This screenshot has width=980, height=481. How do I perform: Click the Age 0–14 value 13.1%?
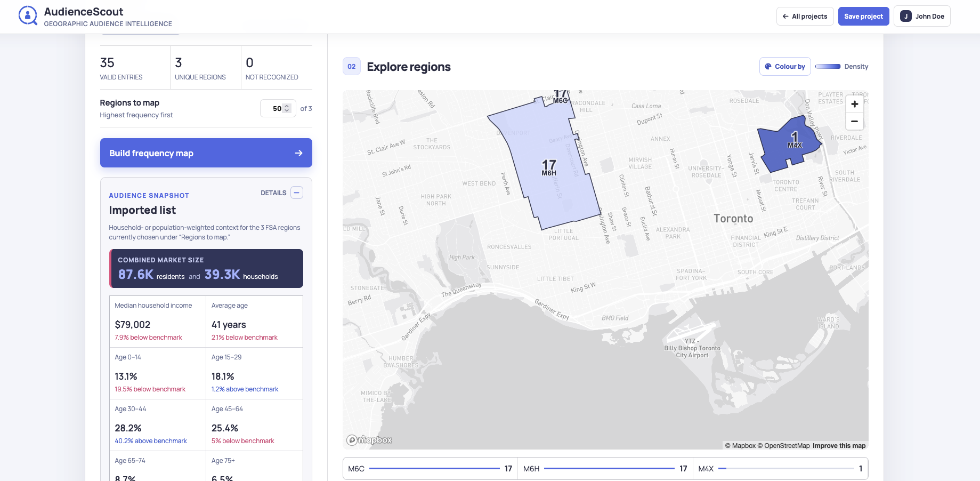(x=126, y=376)
